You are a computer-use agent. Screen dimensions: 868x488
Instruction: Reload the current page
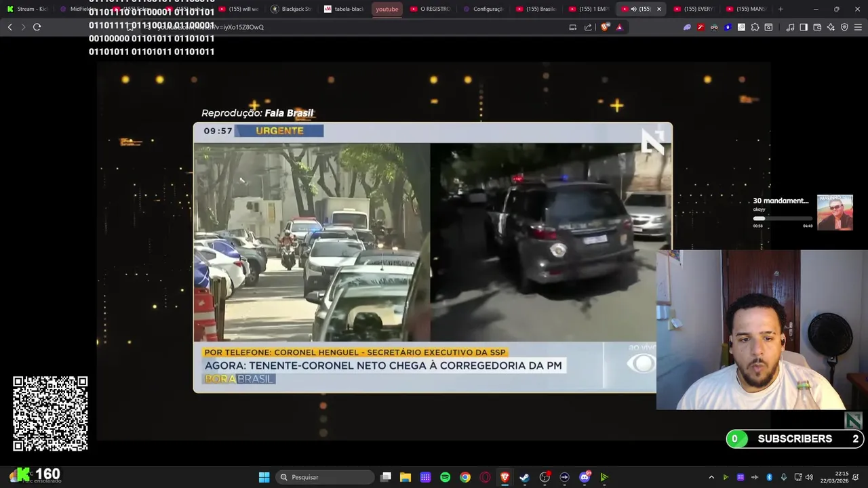(37, 27)
